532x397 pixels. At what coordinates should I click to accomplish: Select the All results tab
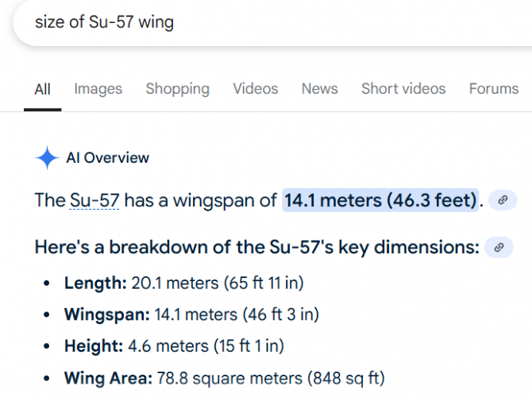click(42, 89)
